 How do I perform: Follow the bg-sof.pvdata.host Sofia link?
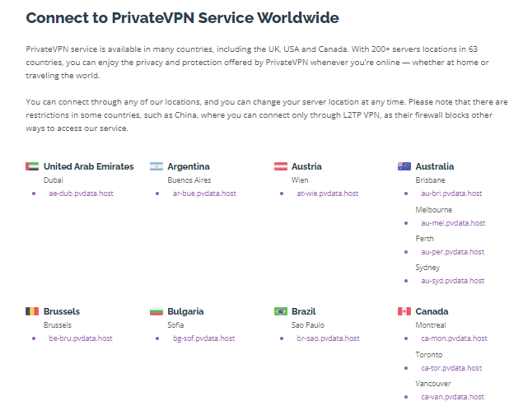[203, 338]
